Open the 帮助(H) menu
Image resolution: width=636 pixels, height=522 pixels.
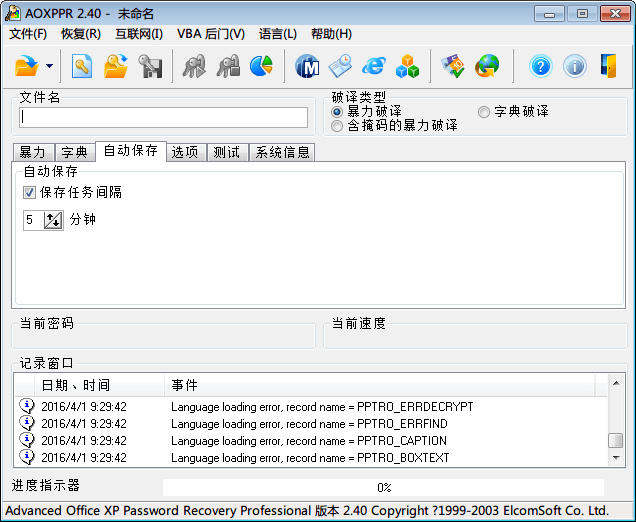pyautogui.click(x=331, y=34)
